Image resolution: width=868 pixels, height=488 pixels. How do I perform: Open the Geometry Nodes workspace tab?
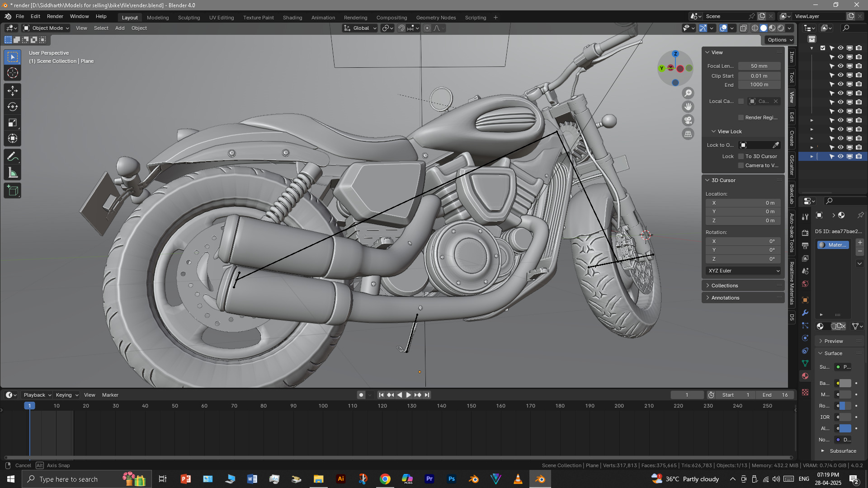click(x=436, y=18)
